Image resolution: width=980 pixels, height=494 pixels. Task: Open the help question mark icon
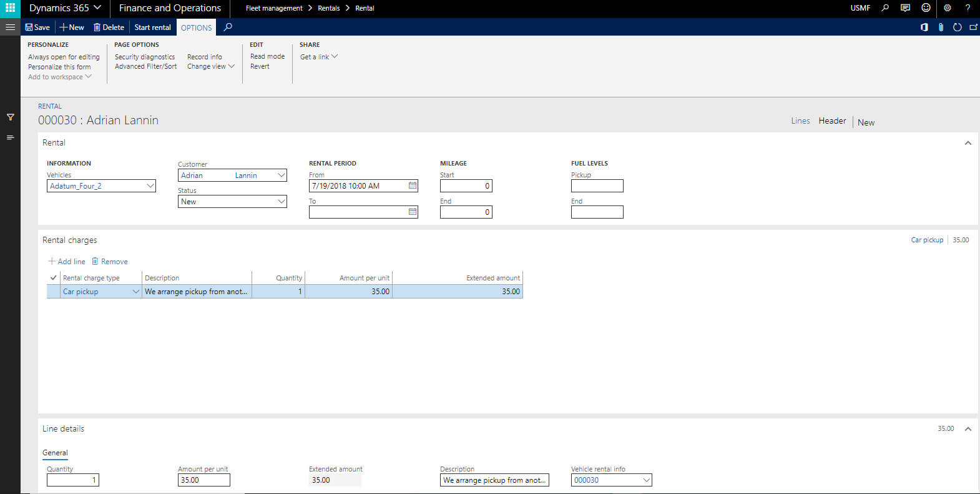point(968,8)
